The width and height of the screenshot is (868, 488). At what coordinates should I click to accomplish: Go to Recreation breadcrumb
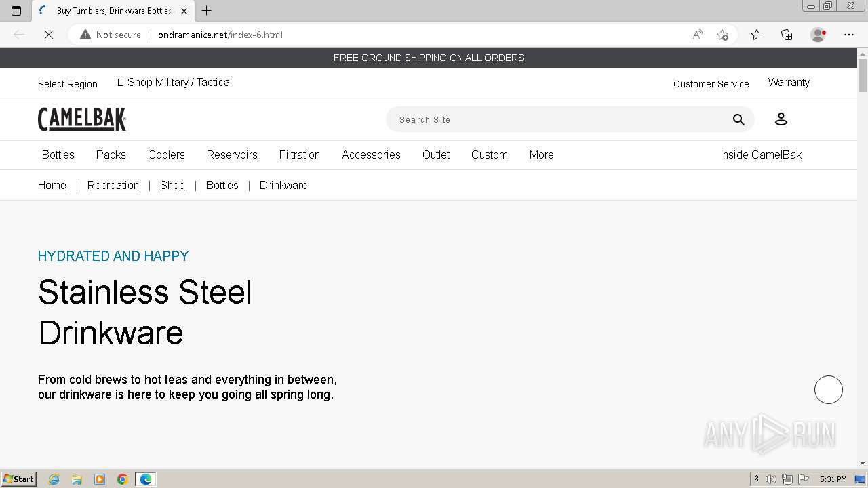click(x=113, y=185)
